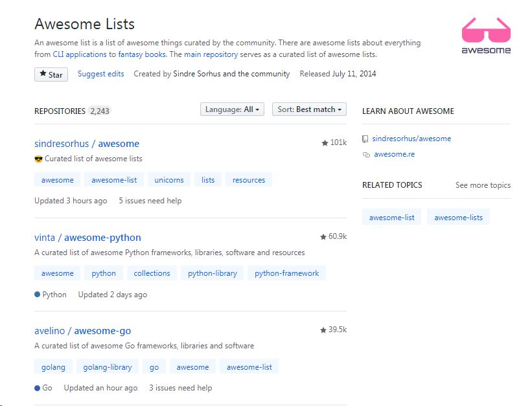The height and width of the screenshot is (406, 532).
Task: Open sindresorhus/awesome sidebar link
Action: point(411,139)
